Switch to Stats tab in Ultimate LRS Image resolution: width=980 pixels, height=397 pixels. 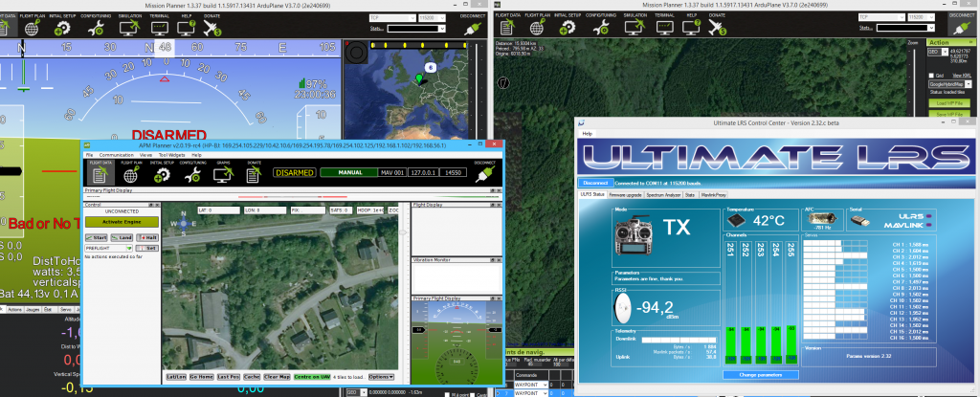click(690, 194)
